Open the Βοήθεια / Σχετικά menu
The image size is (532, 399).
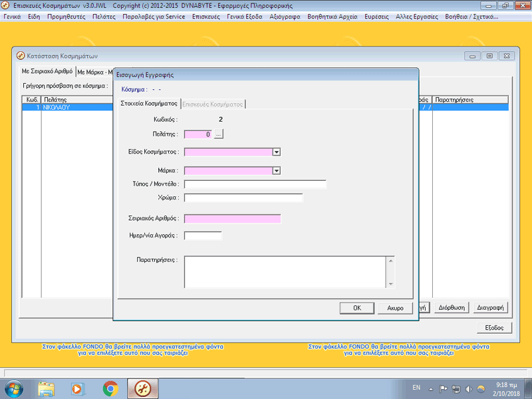click(x=471, y=17)
